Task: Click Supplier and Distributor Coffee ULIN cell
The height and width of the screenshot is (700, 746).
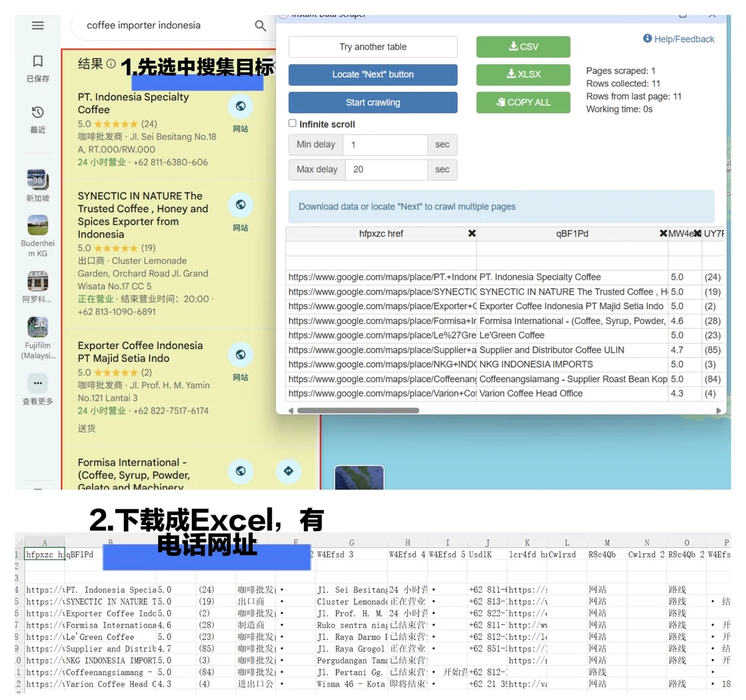Action: [572, 350]
